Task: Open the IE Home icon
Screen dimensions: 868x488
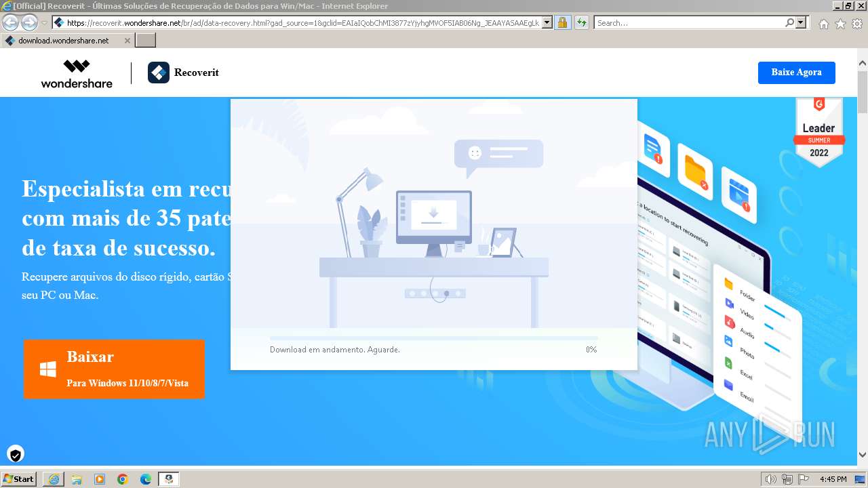Action: coord(823,24)
